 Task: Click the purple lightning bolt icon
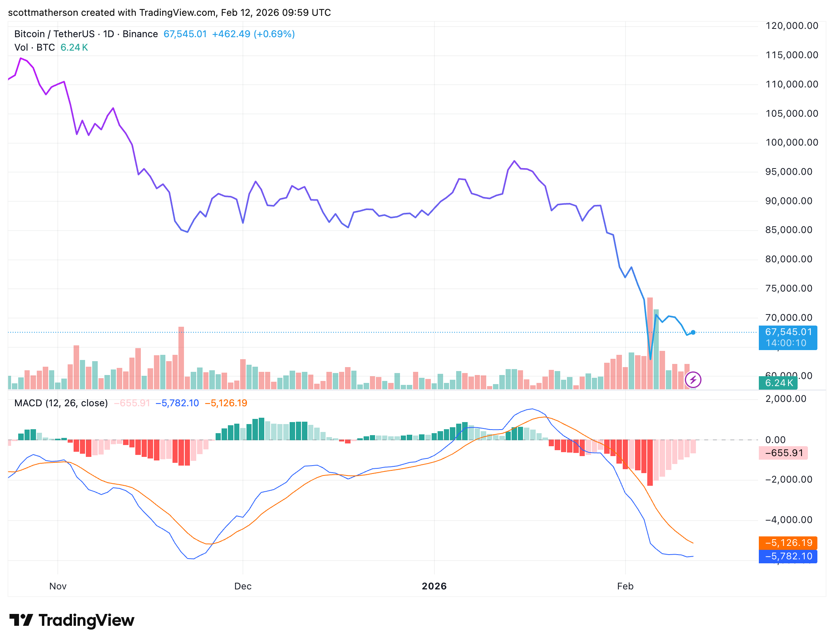point(693,380)
